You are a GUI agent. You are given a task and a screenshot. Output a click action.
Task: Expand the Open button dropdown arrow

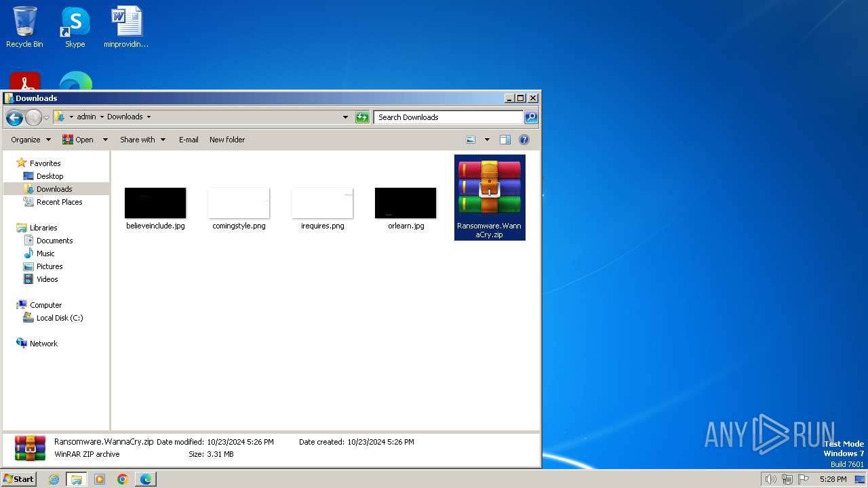[x=105, y=140]
